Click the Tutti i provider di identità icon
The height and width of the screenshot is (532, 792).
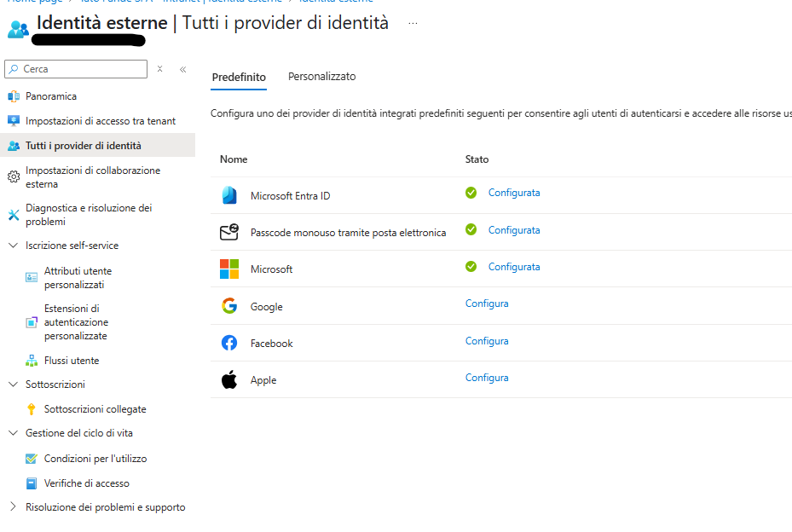[x=14, y=146]
